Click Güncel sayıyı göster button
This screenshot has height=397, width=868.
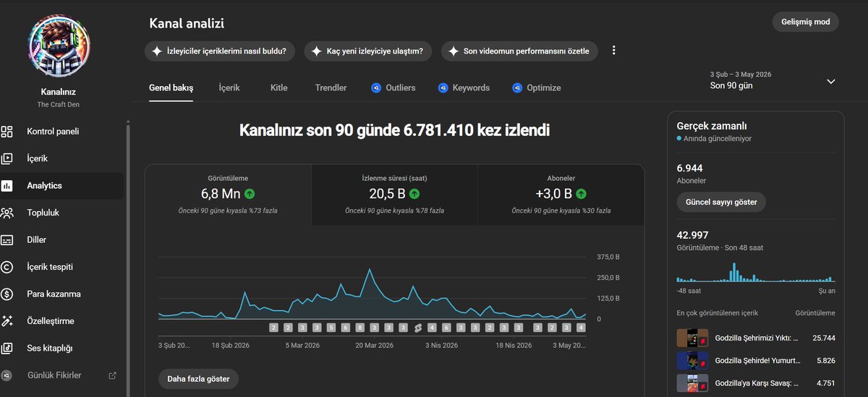pyautogui.click(x=721, y=202)
